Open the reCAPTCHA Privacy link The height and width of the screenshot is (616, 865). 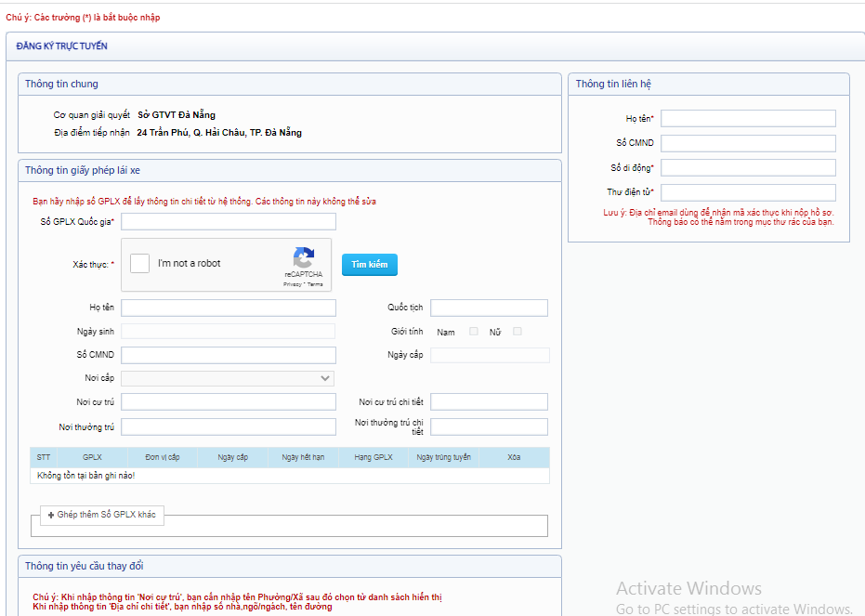tap(293, 284)
